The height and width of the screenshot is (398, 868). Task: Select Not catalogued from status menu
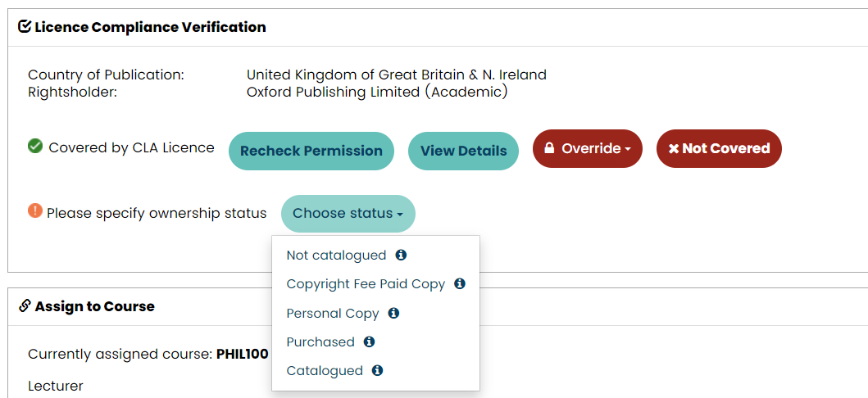click(x=336, y=256)
